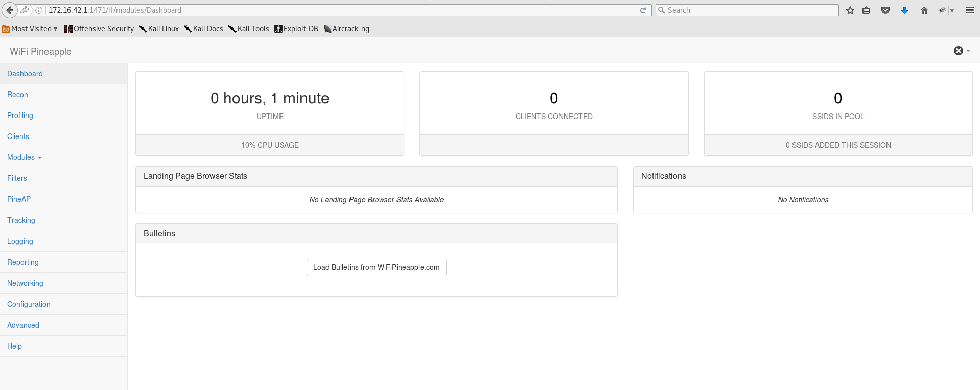
Task: Click the URL address bar
Action: [x=337, y=10]
